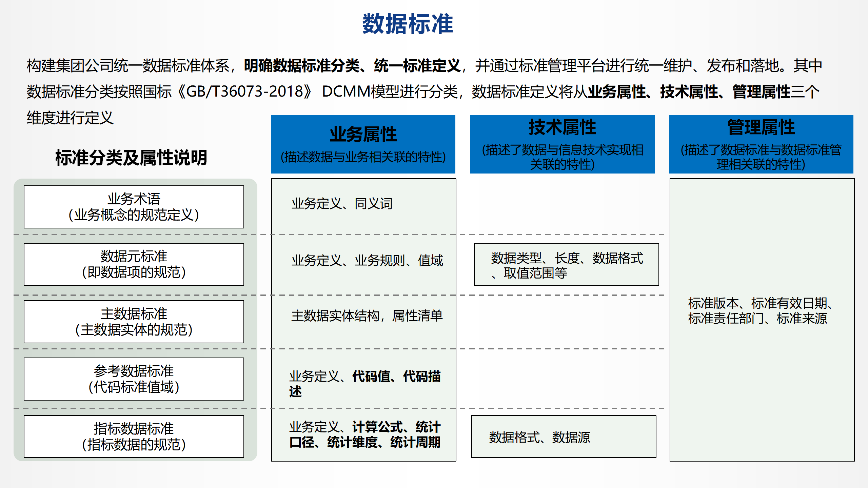
Task: Click the 业务定义、同义词 text cell
Action: [342, 204]
